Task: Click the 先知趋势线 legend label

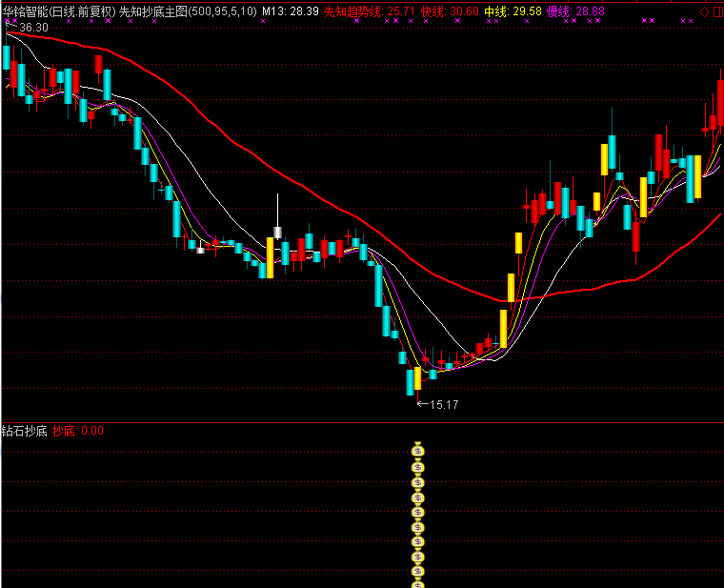Action: coord(353,11)
